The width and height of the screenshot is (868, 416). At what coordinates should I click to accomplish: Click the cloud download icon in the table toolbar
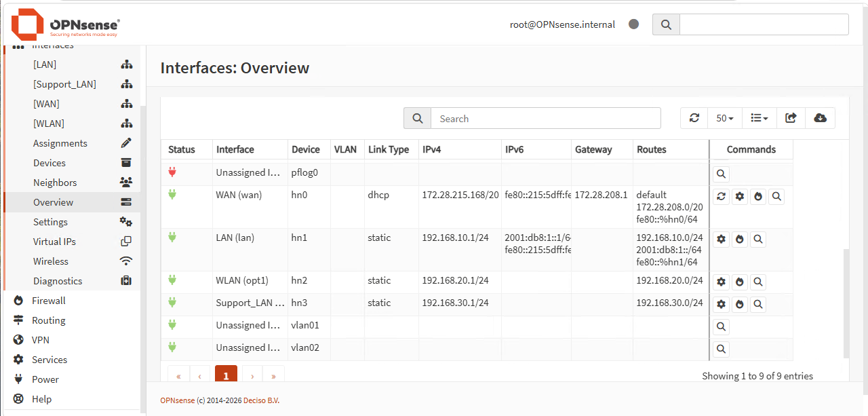coord(820,118)
